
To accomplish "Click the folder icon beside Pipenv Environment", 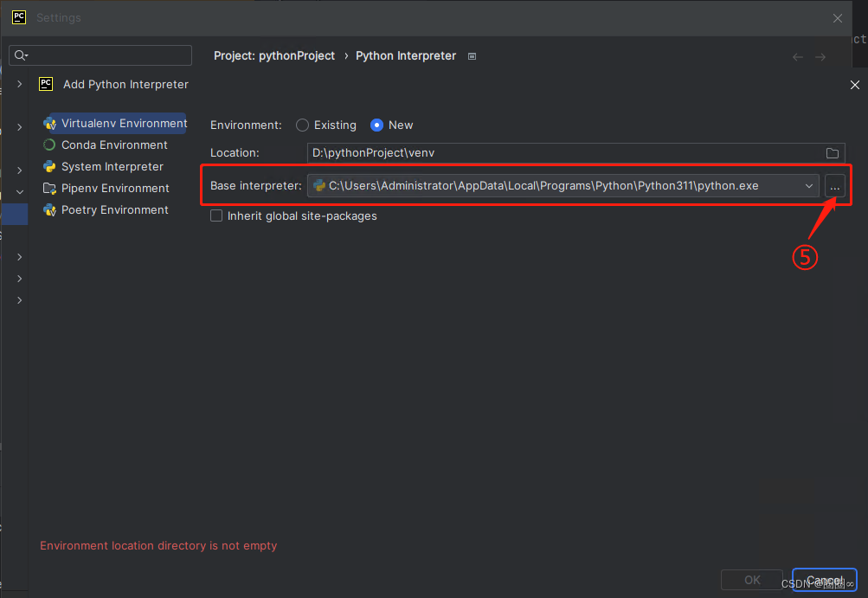I will coord(50,189).
